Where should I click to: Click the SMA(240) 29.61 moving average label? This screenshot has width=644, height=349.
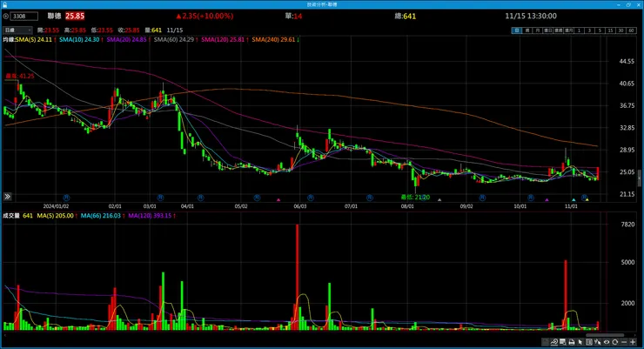pyautogui.click(x=273, y=39)
